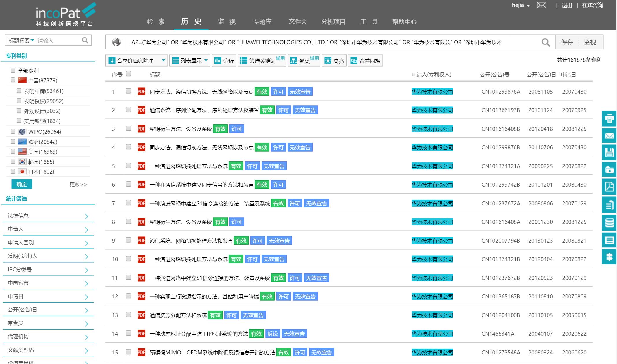The height and width of the screenshot is (364, 617).
Task: Click the email envelope icon in right sidebar
Action: pos(609,135)
